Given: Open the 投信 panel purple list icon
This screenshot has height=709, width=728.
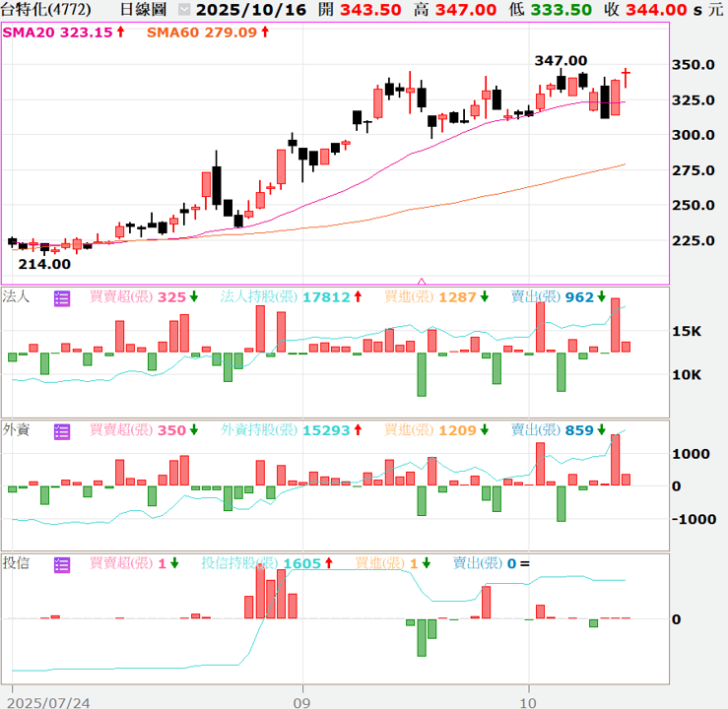Looking at the screenshot, I should (x=62, y=564).
